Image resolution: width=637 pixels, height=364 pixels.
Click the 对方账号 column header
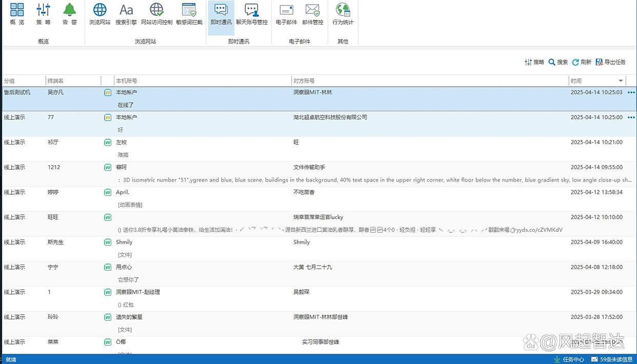430,81
